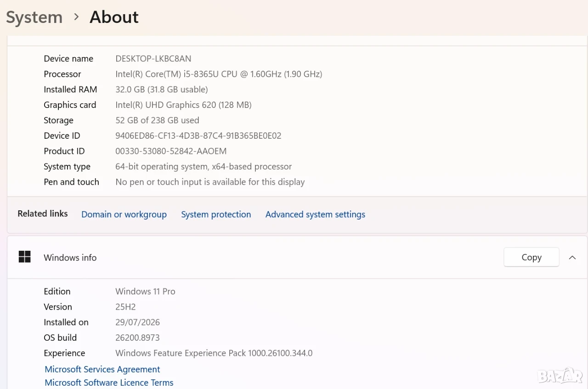Select processor value Intel Core i5-8365U
This screenshot has height=389, width=588.
(219, 74)
